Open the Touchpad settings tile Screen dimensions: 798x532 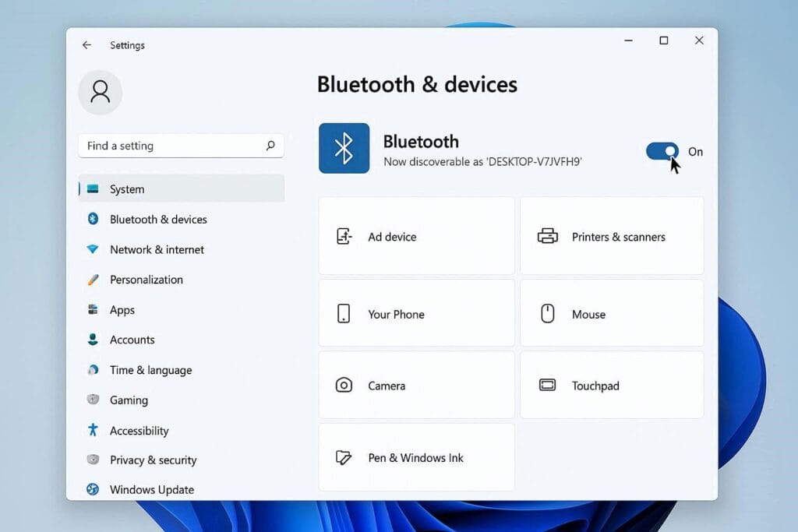point(612,386)
